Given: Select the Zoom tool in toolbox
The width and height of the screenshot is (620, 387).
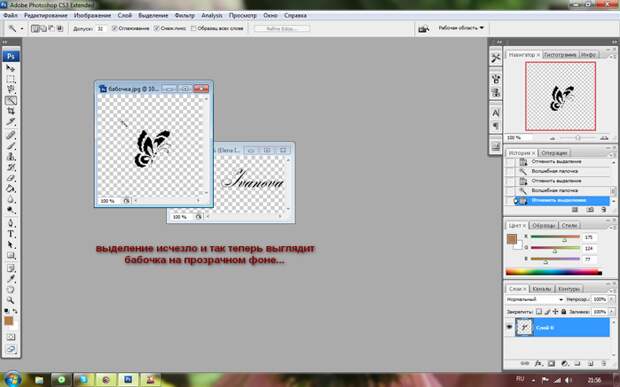Looking at the screenshot, I should [x=11, y=301].
